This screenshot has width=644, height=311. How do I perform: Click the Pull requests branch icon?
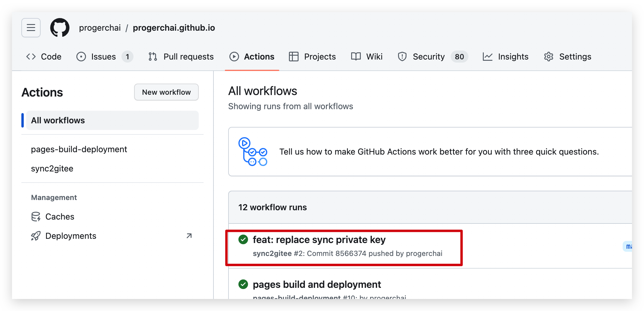click(153, 57)
